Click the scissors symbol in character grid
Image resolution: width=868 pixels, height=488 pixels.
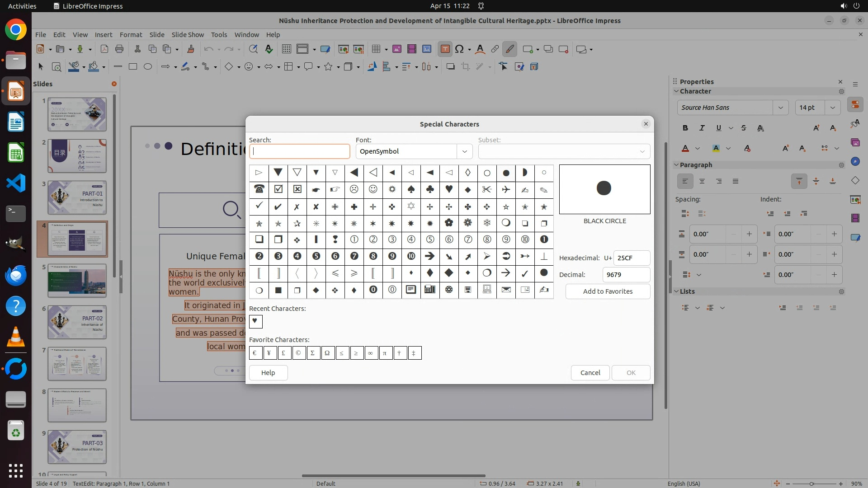487,190
